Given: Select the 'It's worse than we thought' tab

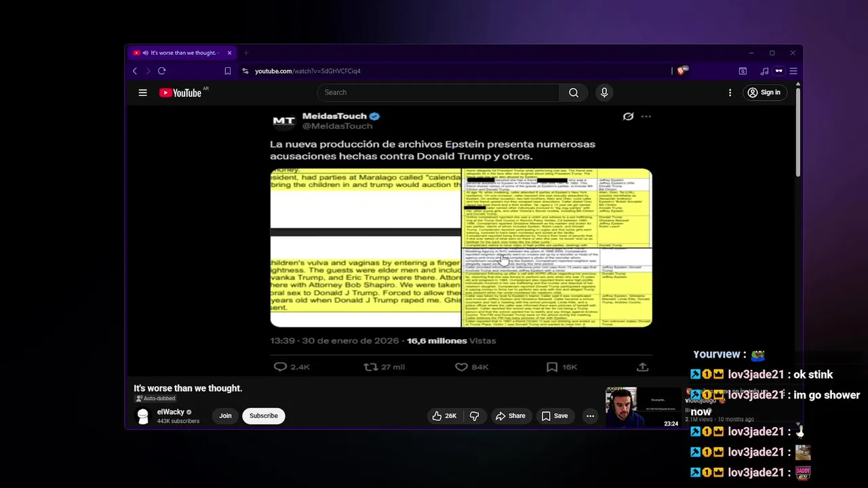Looking at the screenshot, I should point(182,53).
